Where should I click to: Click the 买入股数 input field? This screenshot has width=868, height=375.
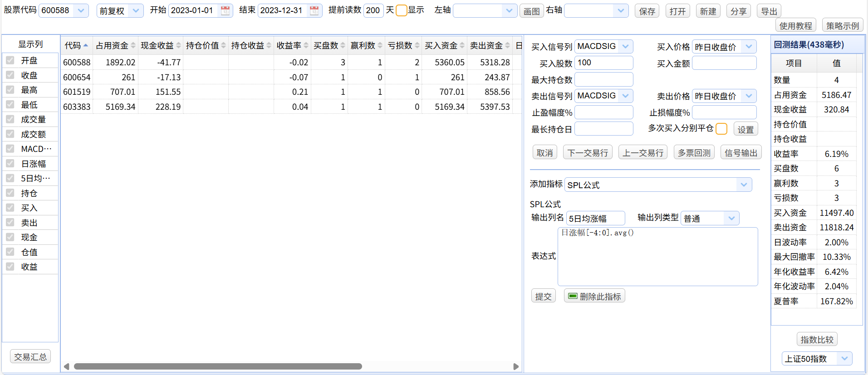(x=603, y=63)
